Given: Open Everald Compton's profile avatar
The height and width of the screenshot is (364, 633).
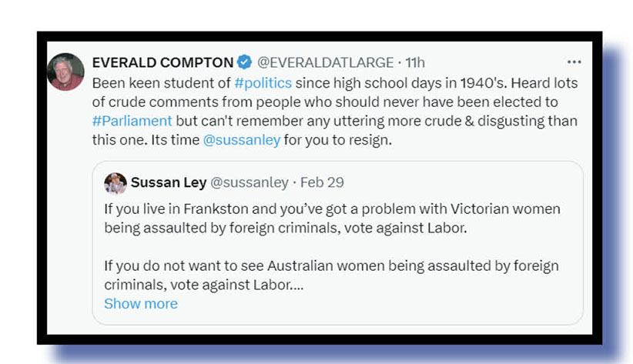Looking at the screenshot, I should 65,72.
